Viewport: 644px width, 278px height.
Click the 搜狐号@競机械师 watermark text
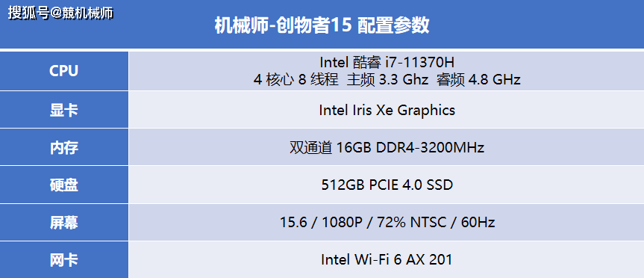pos(60,13)
